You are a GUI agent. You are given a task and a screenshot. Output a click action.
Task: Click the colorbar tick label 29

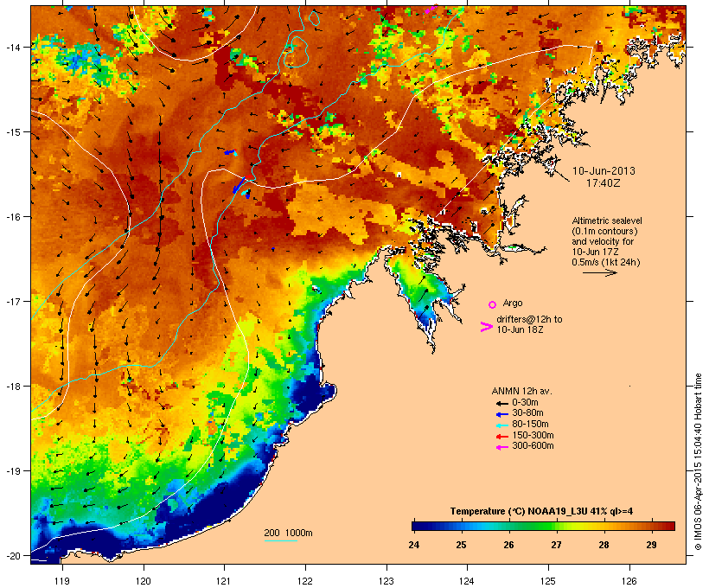coord(651,545)
